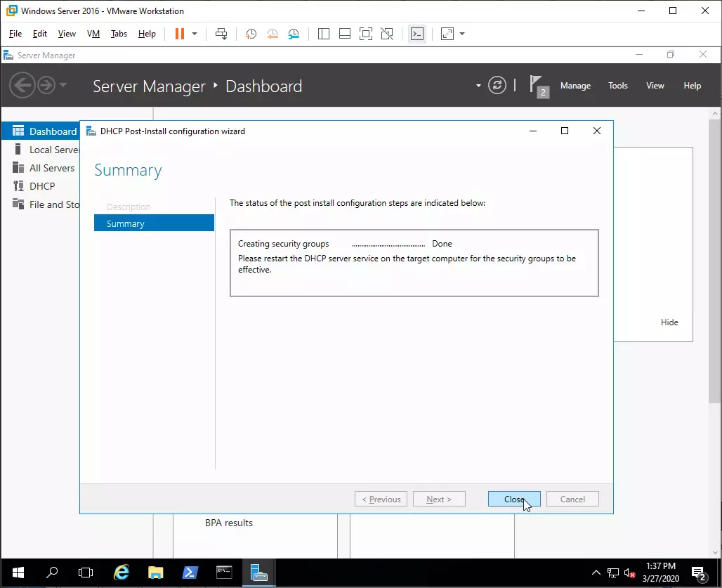The height and width of the screenshot is (588, 722).
Task: Select the Summary wizard step
Action: (x=154, y=223)
